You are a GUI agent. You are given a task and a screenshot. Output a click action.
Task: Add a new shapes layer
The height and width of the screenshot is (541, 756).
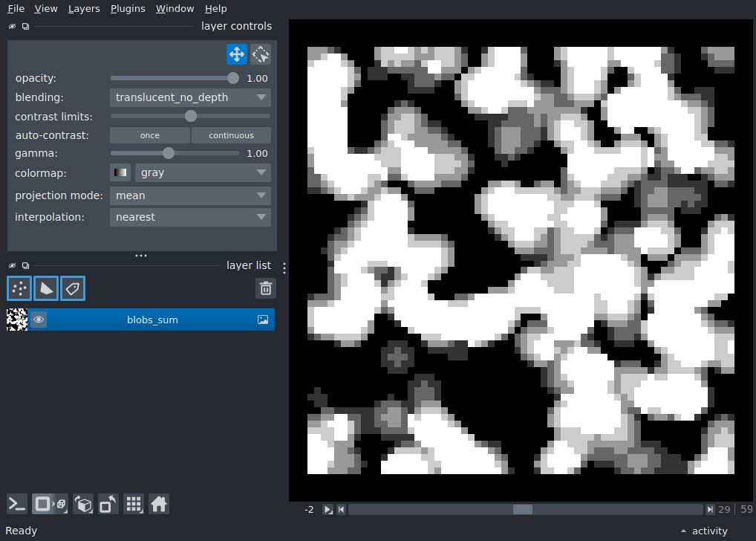(x=46, y=288)
